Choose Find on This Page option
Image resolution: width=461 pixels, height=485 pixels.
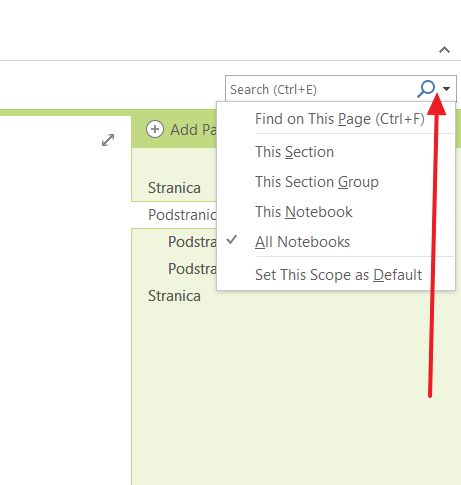(x=336, y=119)
